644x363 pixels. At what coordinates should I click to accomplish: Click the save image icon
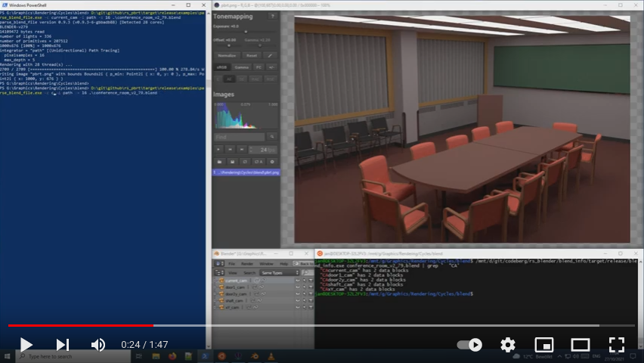(x=232, y=162)
